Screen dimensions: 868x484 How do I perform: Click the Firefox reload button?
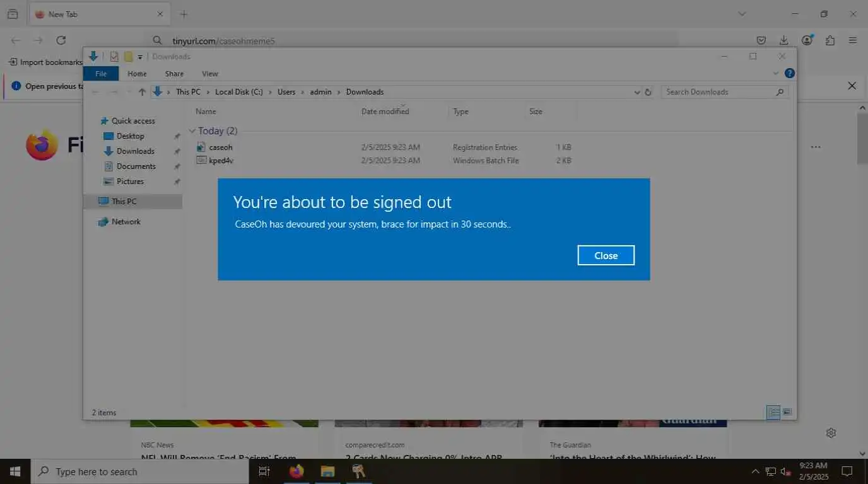[x=61, y=40]
